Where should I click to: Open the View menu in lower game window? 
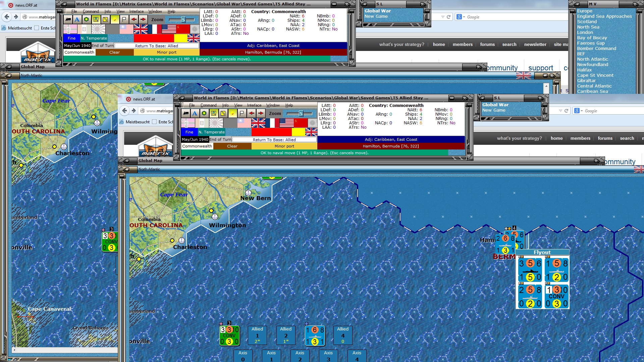point(238,105)
